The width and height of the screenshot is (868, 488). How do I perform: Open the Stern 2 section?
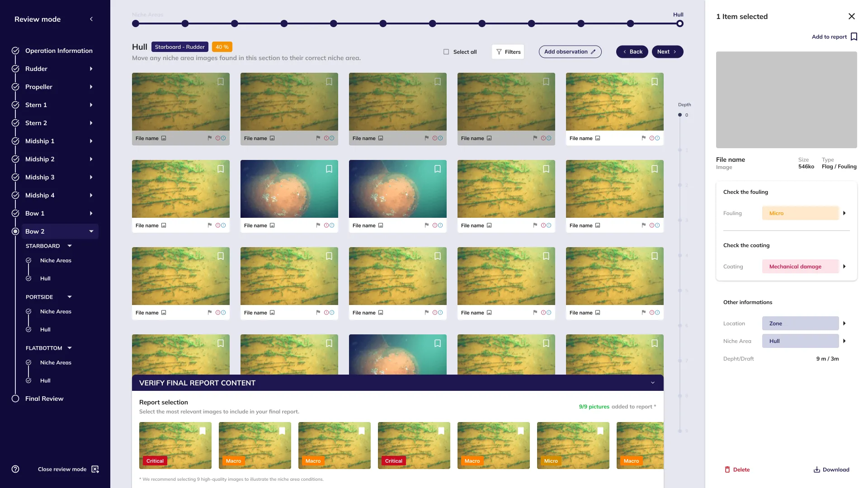click(36, 123)
